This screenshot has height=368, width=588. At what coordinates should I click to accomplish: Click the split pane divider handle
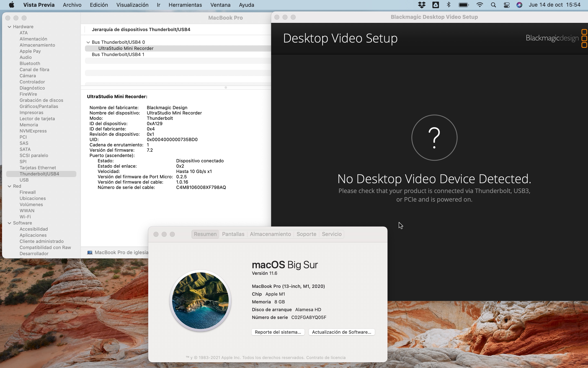[x=226, y=88]
